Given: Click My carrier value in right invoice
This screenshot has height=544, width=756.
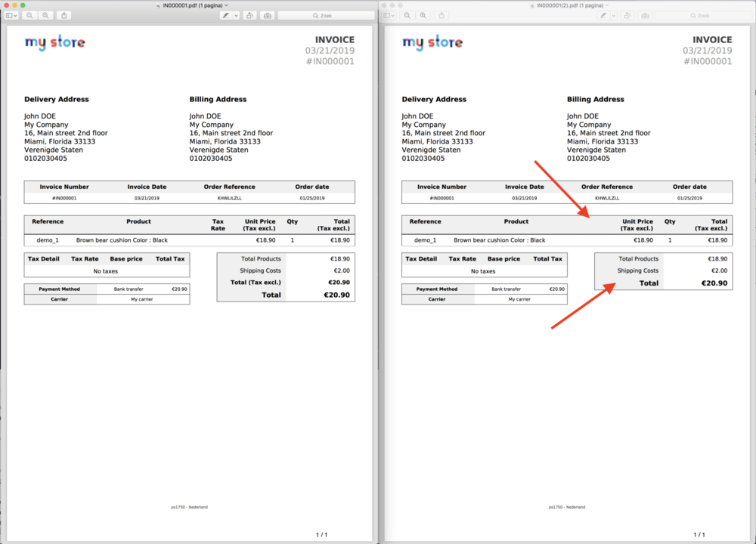Looking at the screenshot, I should tap(520, 299).
